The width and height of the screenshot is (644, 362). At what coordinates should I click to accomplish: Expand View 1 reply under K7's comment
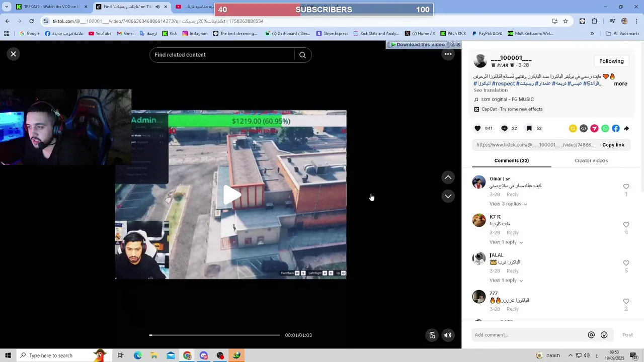pos(506,242)
